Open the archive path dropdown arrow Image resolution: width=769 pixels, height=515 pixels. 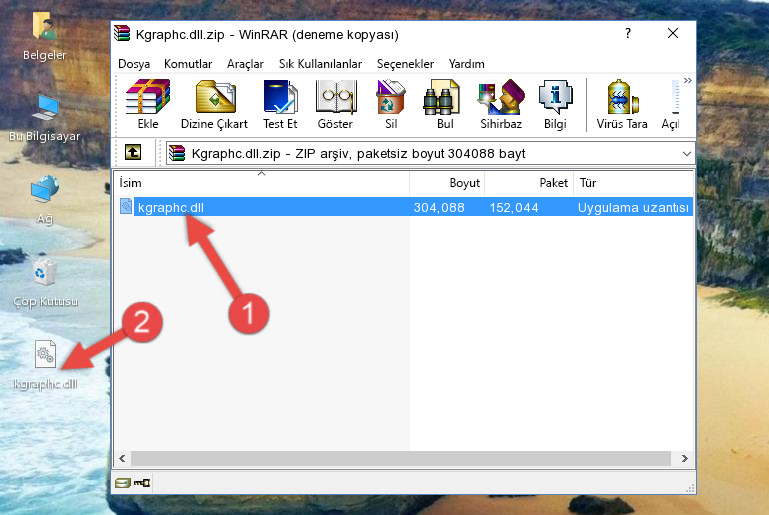tap(687, 154)
